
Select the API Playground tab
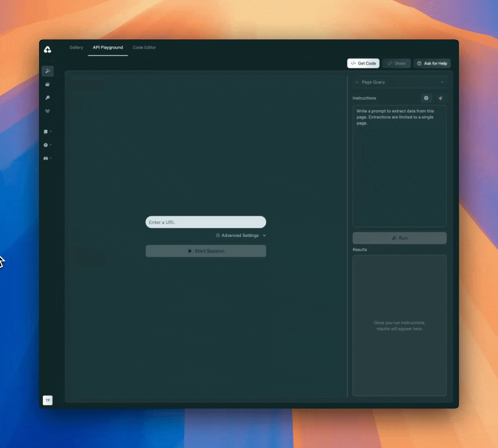[108, 48]
